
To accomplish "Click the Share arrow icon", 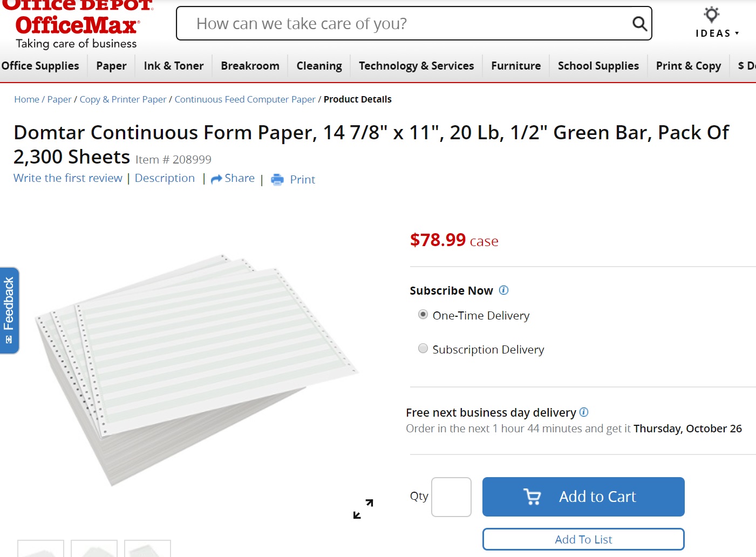I will (x=216, y=179).
